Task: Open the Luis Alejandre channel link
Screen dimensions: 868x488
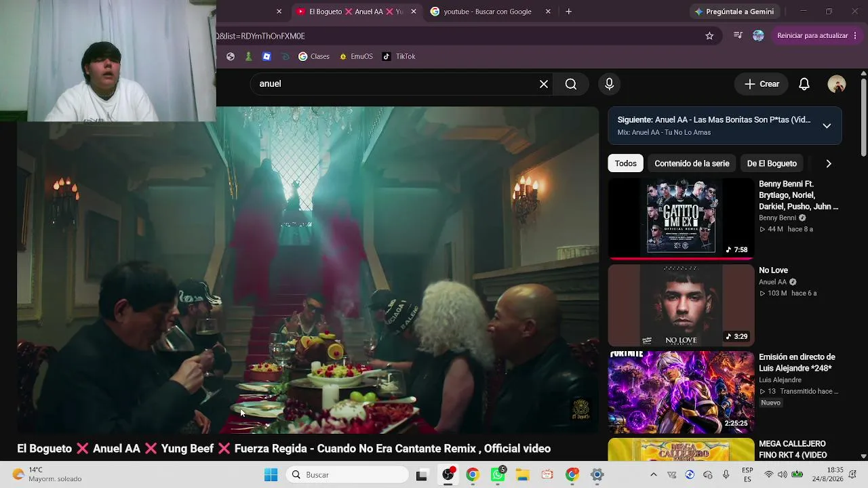Action: (780, 380)
